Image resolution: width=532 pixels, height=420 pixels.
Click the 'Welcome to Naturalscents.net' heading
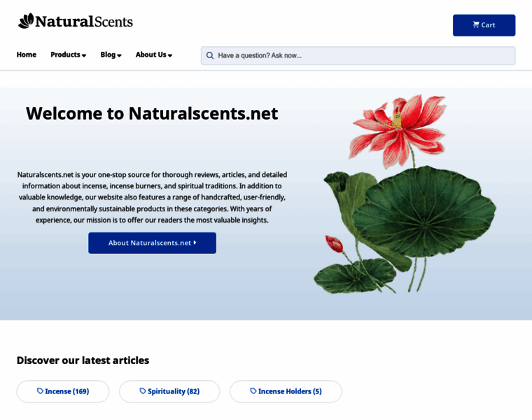click(152, 113)
